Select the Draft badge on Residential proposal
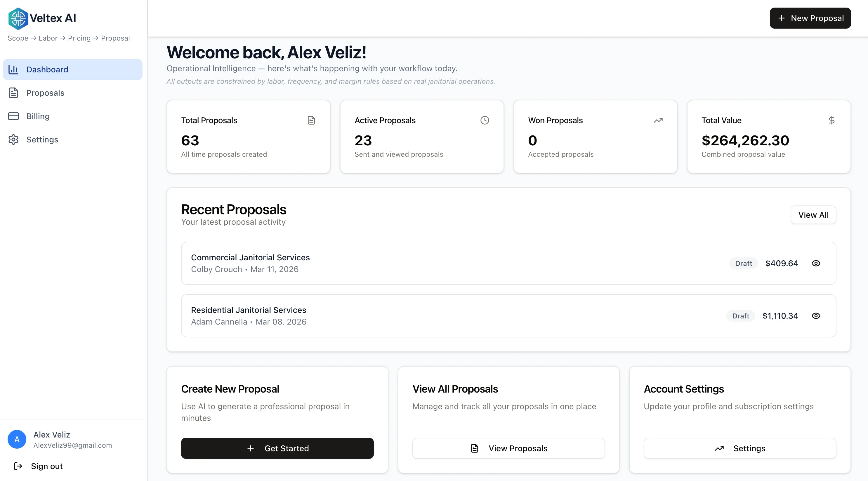 tap(740, 316)
